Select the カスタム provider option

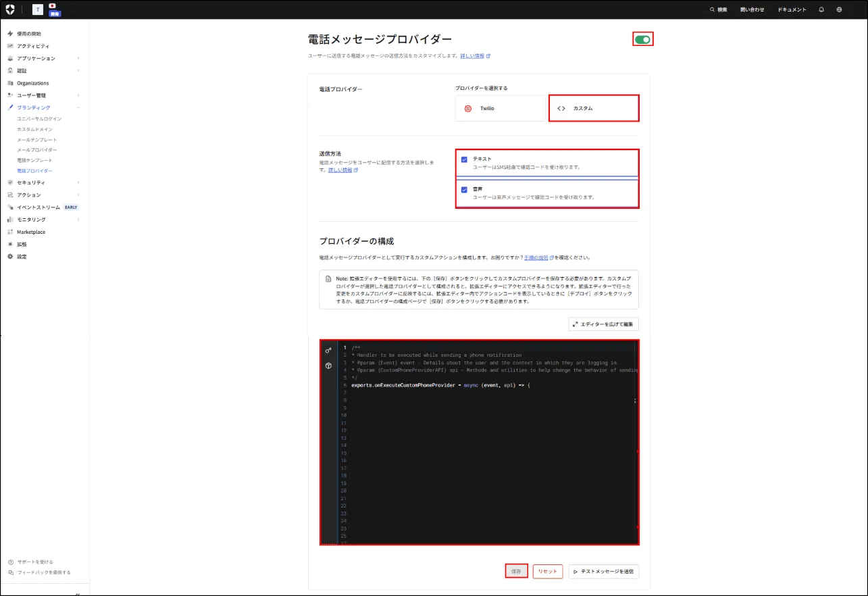coord(594,108)
